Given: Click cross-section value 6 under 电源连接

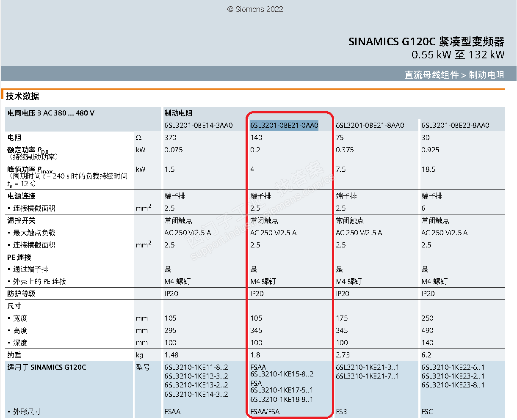Looking at the screenshot, I should tap(423, 208).
